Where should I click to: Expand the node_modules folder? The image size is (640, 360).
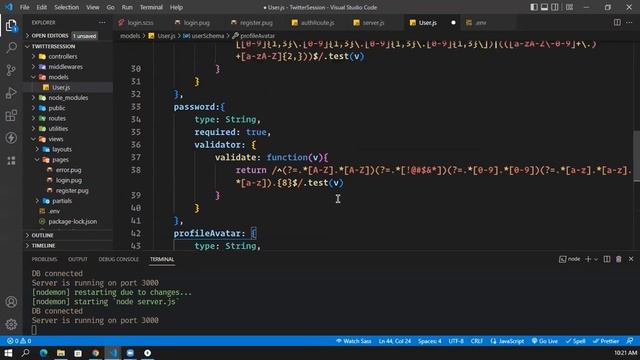[68, 98]
